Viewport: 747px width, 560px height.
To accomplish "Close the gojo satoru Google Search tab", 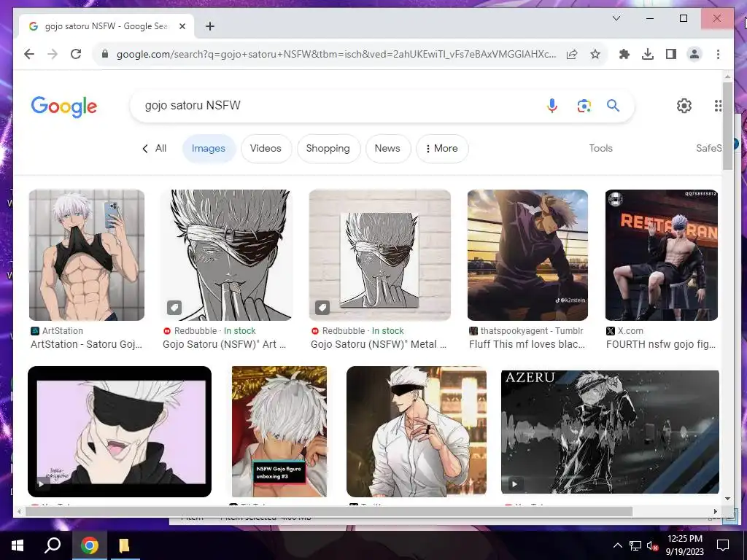I will coord(182,26).
